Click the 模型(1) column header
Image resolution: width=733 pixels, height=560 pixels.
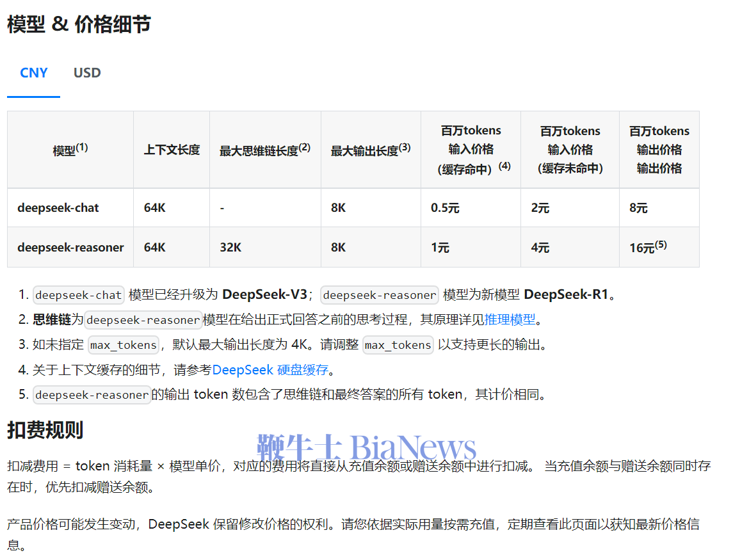[70, 150]
